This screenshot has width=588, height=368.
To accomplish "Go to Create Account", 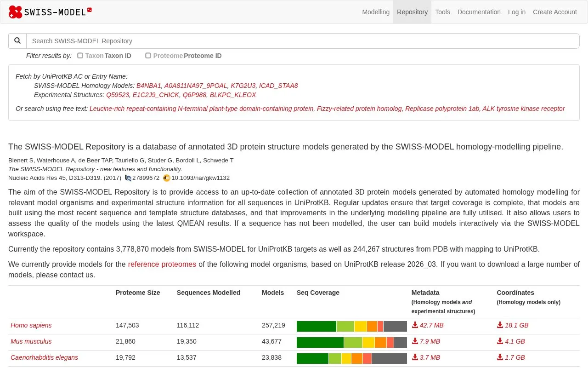I will [555, 12].
